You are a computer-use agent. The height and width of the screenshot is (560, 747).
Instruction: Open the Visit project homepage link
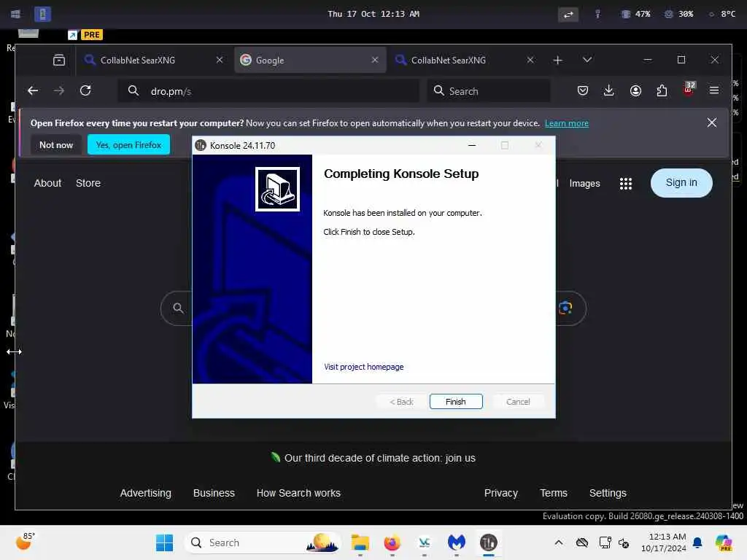point(363,367)
